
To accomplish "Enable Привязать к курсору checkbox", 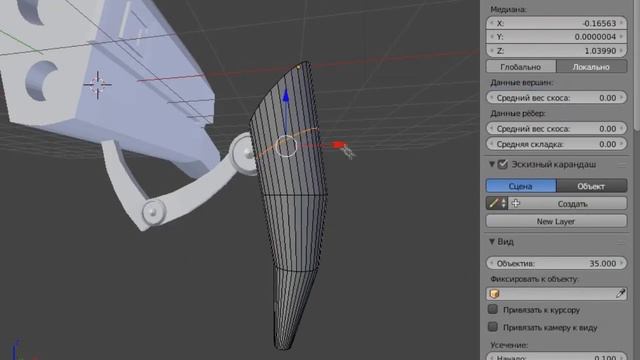I will click(x=493, y=309).
